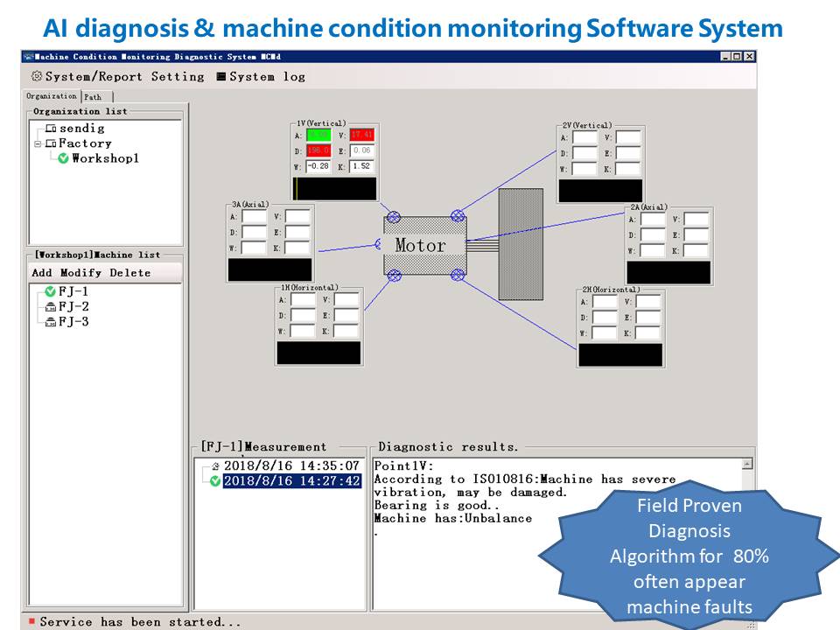The image size is (840, 630).
Task: Click the green check icon next to FJ-1
Action: click(x=50, y=291)
